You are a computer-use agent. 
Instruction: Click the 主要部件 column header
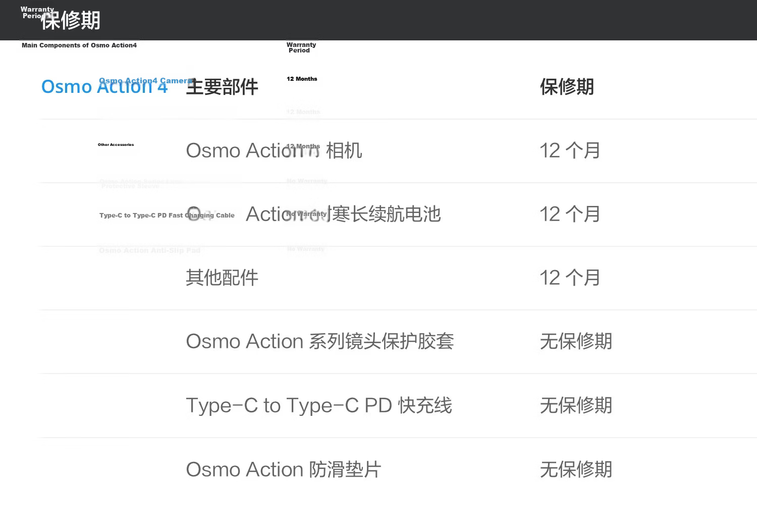[222, 87]
